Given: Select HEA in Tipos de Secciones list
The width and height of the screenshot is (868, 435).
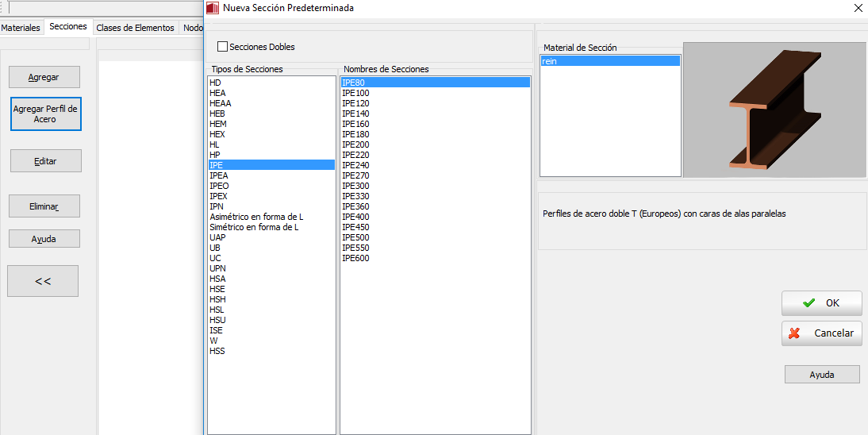Looking at the screenshot, I should (217, 93).
